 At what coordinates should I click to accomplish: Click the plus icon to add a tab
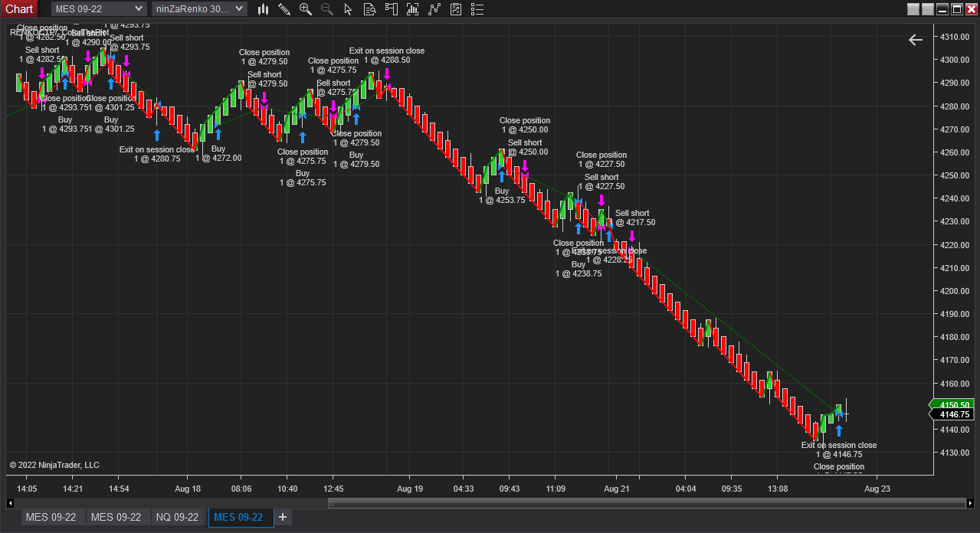coord(283,517)
